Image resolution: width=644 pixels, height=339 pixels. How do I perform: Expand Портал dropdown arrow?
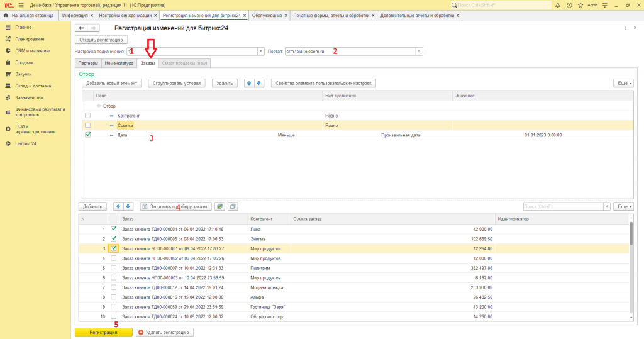419,52
